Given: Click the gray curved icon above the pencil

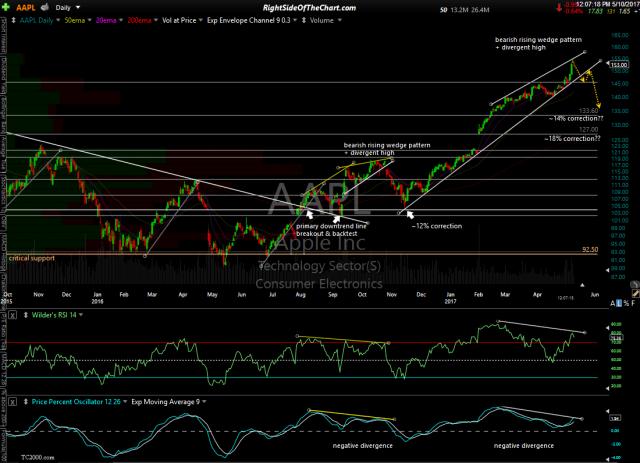Looking at the screenshot, I should [635, 284].
